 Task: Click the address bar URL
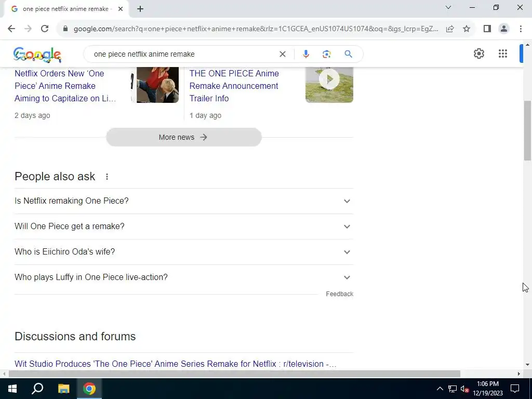point(256,29)
